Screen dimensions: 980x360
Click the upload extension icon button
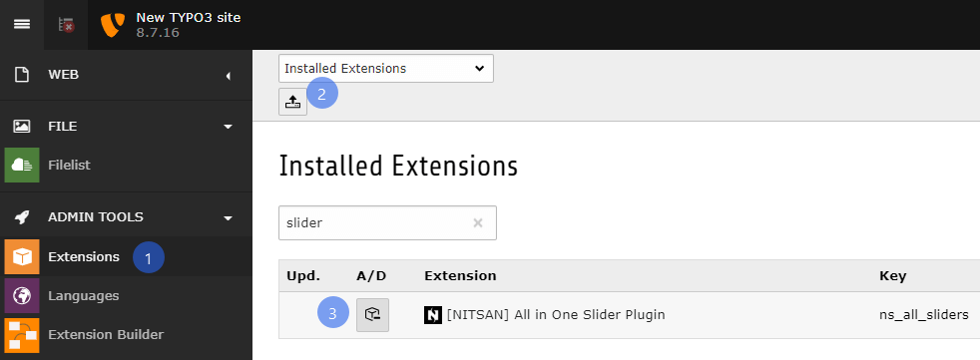[x=292, y=102]
